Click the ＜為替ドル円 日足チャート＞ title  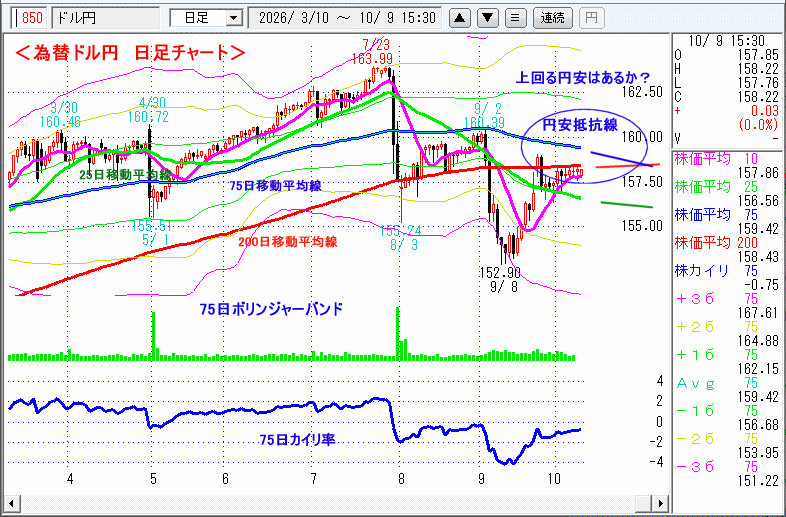[130, 52]
